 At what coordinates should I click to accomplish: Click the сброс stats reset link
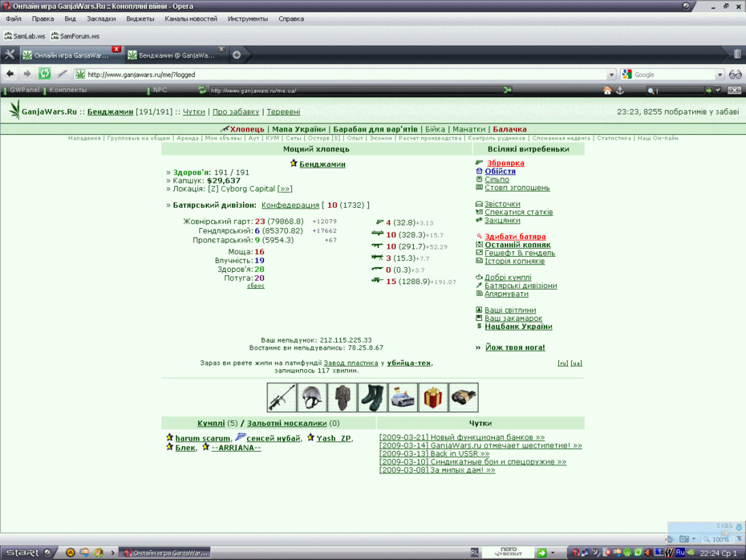[x=256, y=286]
